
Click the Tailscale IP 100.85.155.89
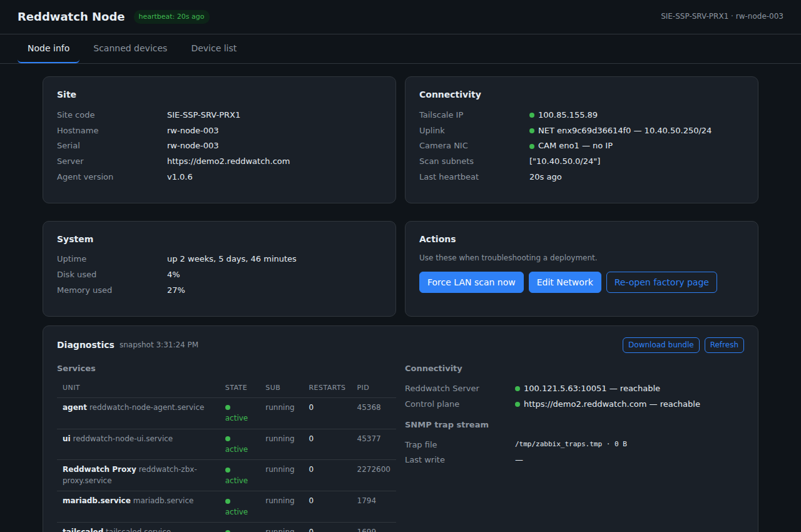568,115
